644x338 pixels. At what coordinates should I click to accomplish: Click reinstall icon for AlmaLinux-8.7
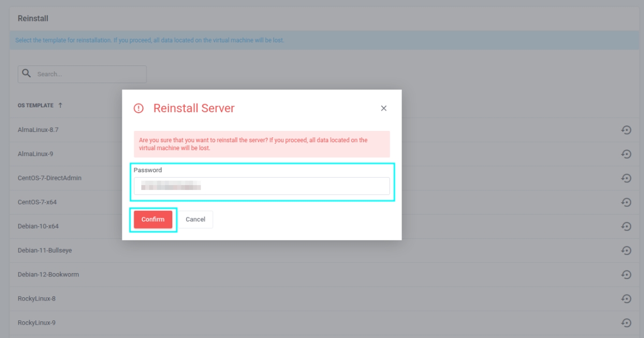click(x=626, y=130)
